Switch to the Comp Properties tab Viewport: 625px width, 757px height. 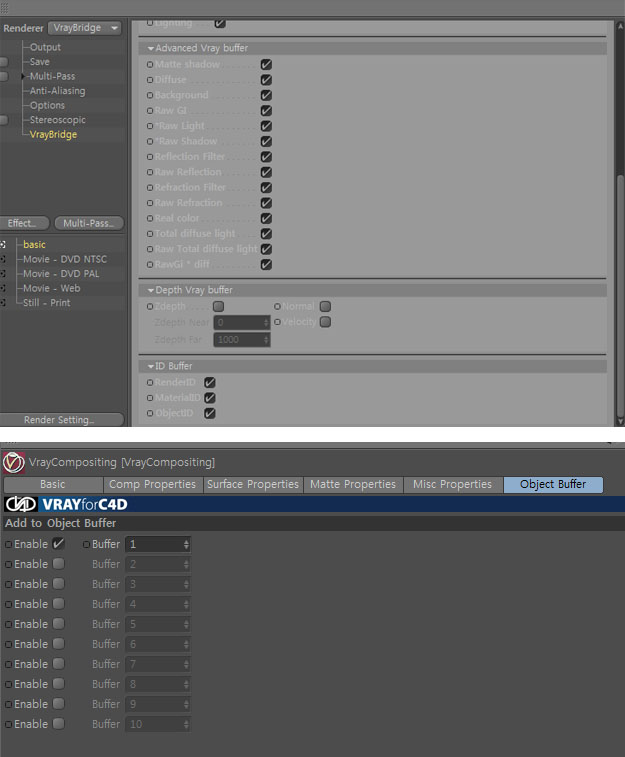coord(153,484)
